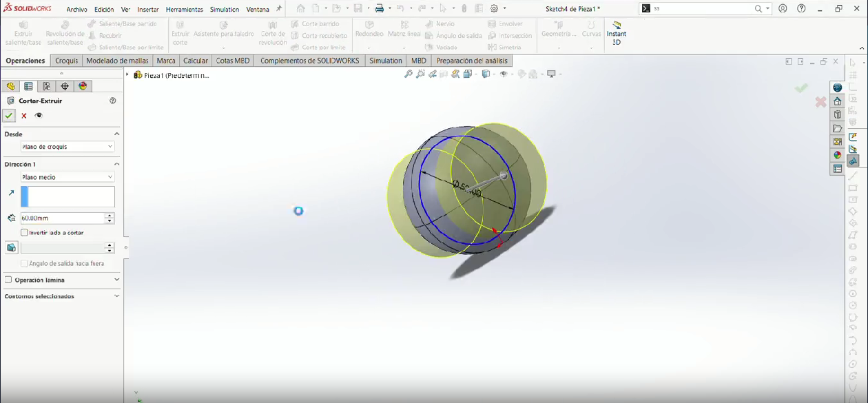
Task: Open the Insertar menu
Action: pos(148,10)
